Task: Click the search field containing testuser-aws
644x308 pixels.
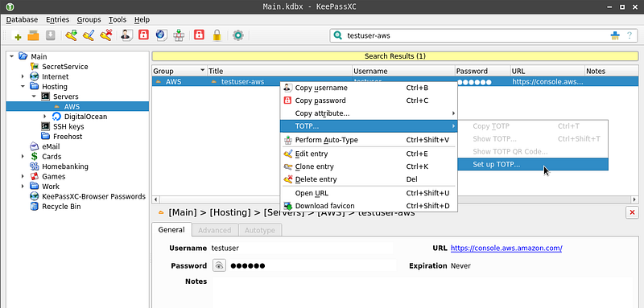Action: [477, 35]
